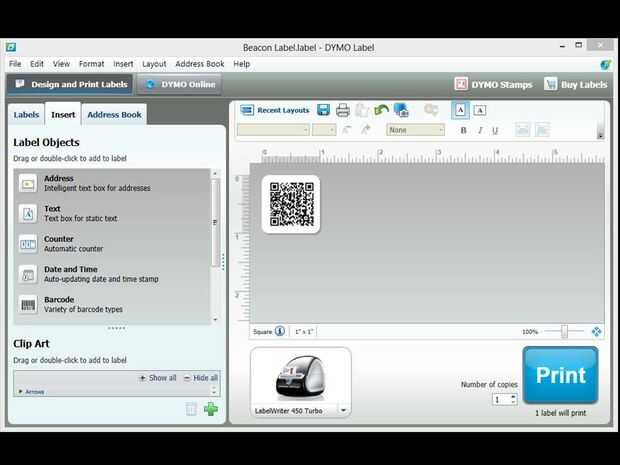Click the Buy Labels button
This screenshot has height=465, width=620.
[x=575, y=84]
